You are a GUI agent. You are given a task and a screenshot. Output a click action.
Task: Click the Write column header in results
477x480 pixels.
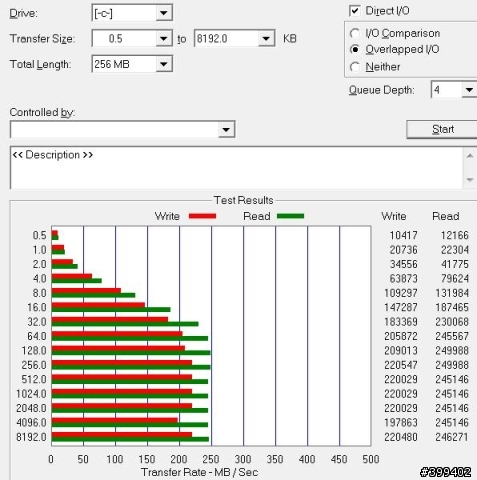point(394,216)
